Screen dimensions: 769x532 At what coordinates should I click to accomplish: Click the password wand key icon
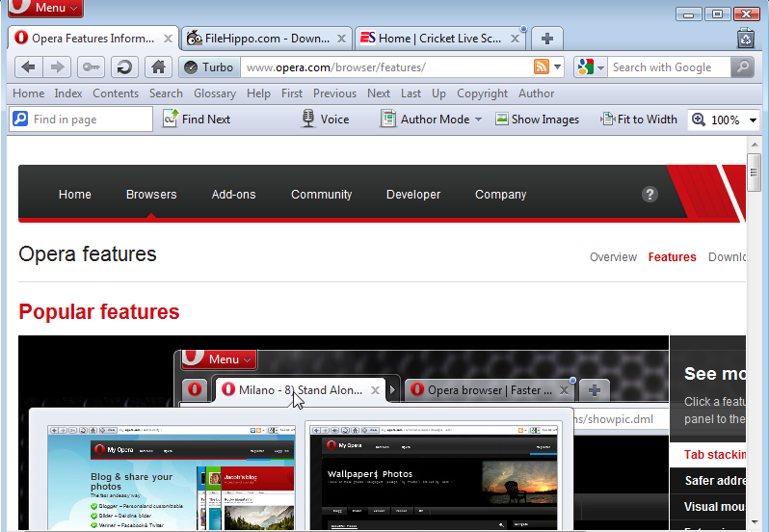[x=92, y=67]
